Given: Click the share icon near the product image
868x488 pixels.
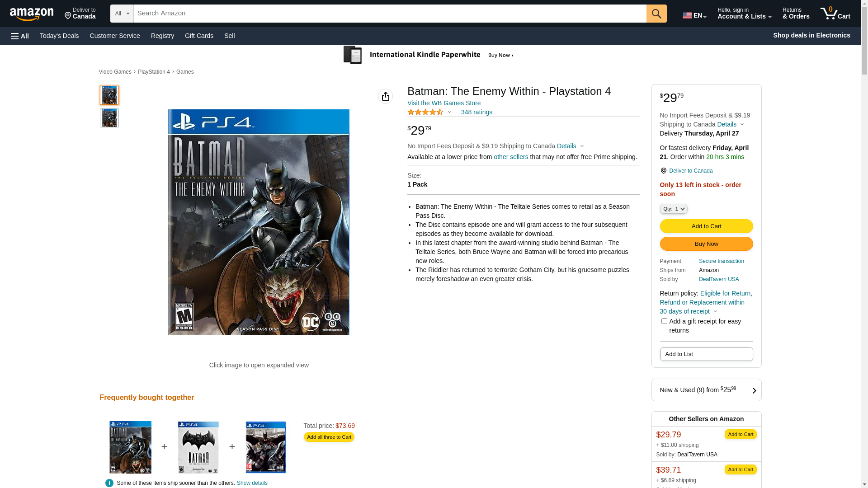Looking at the screenshot, I should coord(385,96).
